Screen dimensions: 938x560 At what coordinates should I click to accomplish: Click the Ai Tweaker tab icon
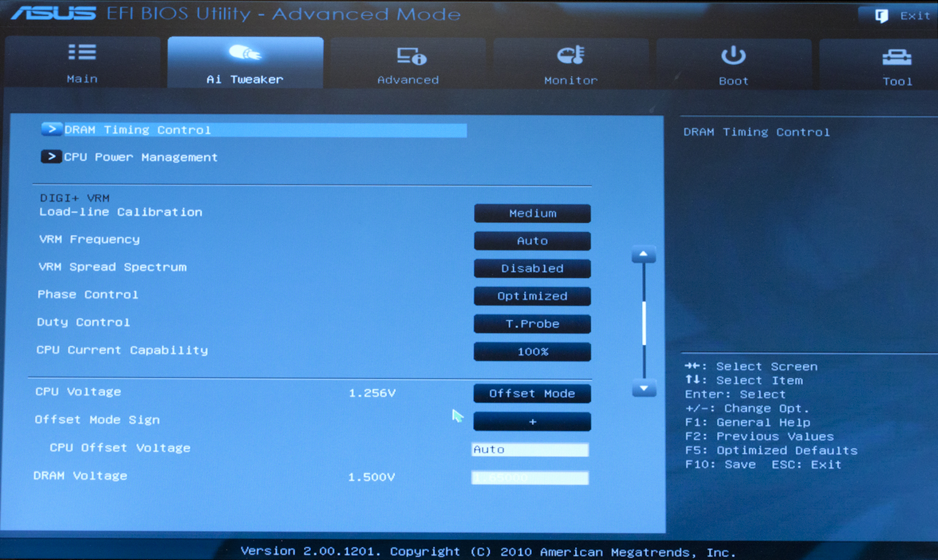245,53
